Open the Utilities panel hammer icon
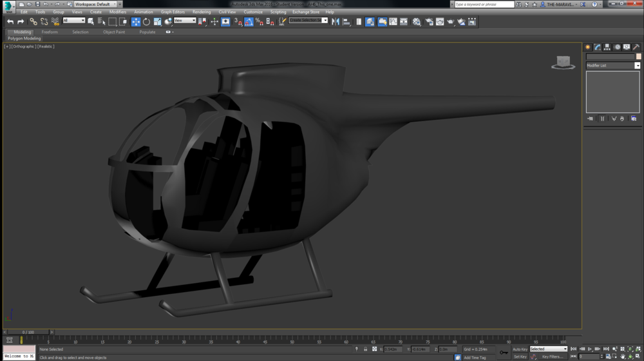The image size is (644, 361). pos(636,47)
